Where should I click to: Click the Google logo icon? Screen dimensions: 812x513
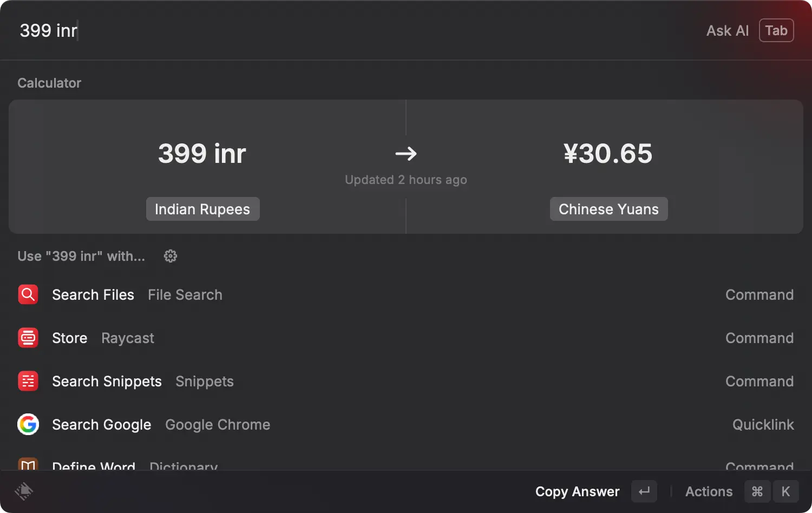[x=28, y=424]
